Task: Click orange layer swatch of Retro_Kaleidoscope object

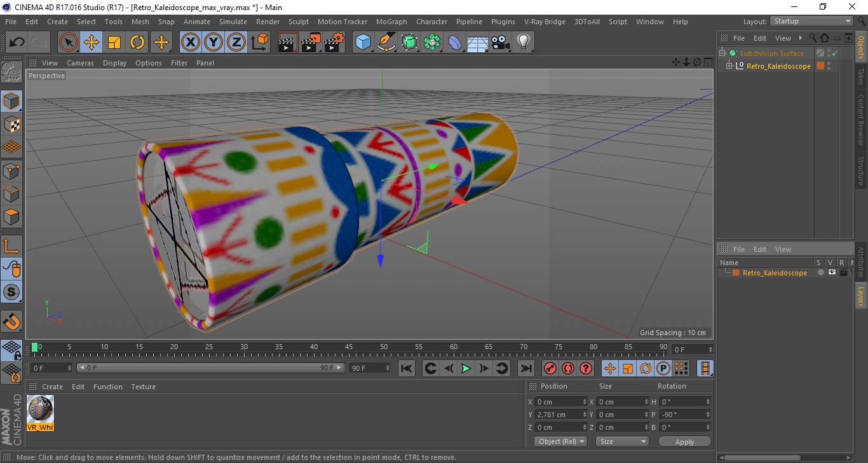Action: [820, 66]
